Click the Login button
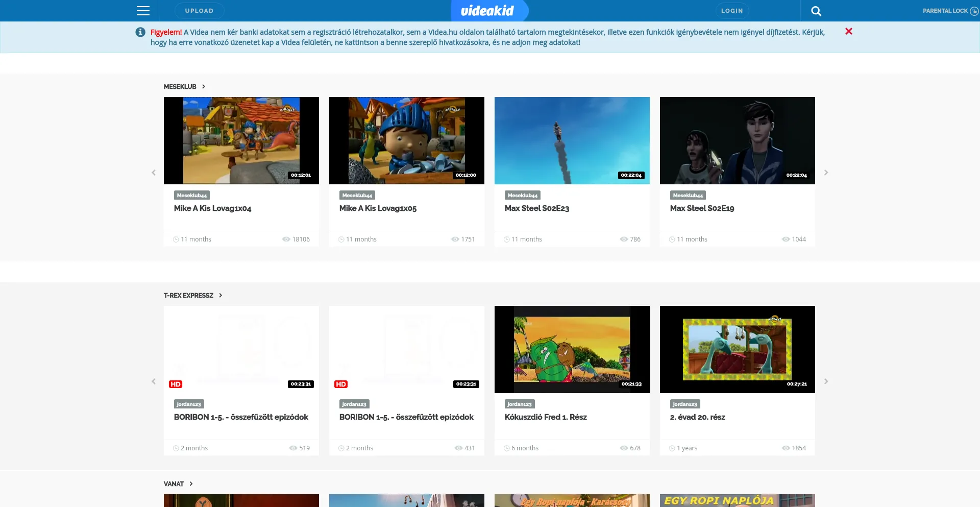 coord(731,11)
